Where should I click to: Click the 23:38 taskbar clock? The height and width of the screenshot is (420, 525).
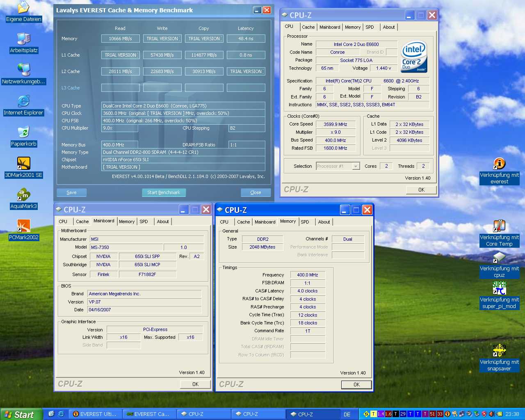click(512, 414)
